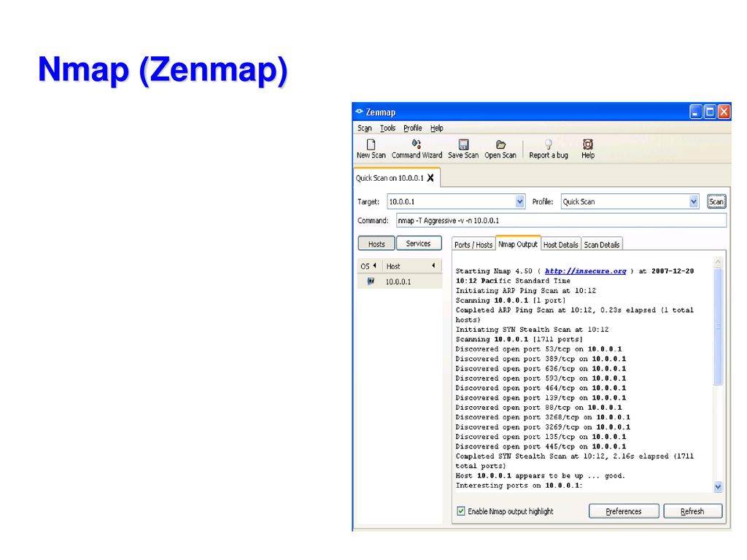Image resolution: width=747 pixels, height=560 pixels.
Task: Click 'Discovered open port 139/tcp' line
Action: (541, 397)
